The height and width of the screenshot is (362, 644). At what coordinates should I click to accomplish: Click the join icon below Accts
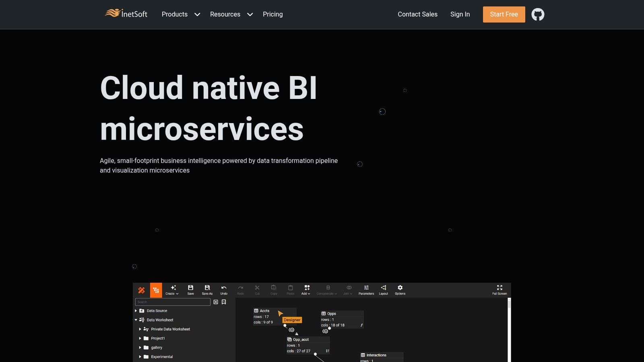tap(291, 330)
